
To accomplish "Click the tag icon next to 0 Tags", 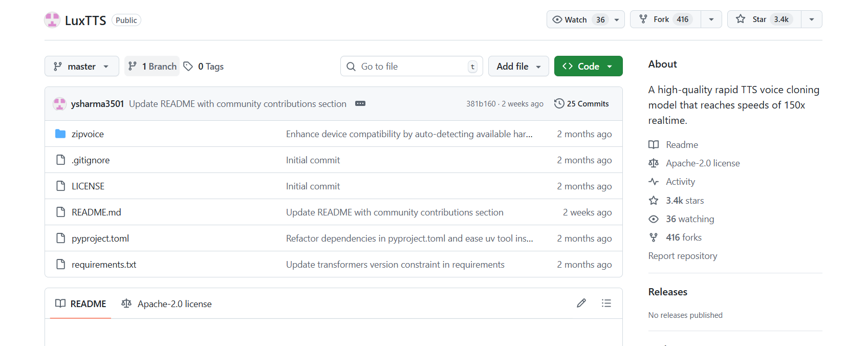I will 188,66.
